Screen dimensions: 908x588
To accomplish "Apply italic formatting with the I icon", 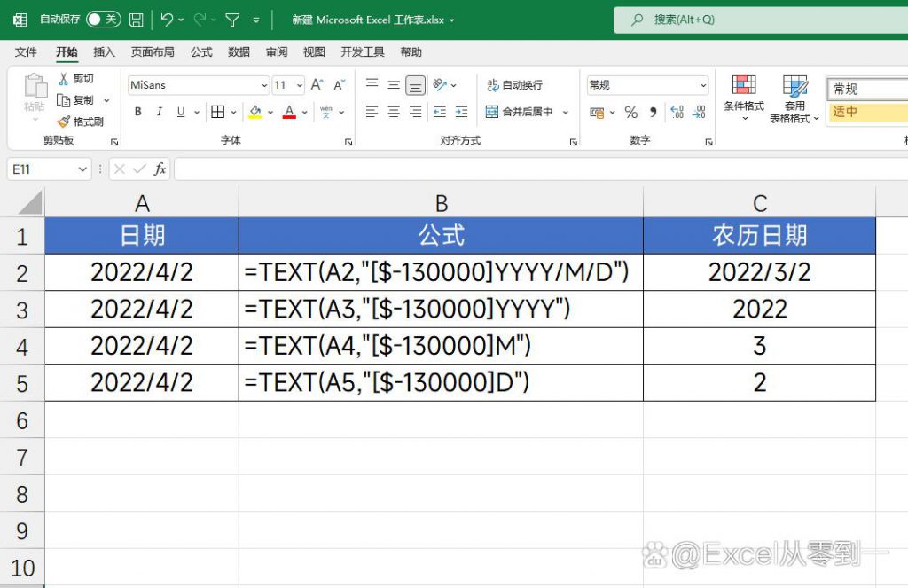I will click(x=160, y=112).
